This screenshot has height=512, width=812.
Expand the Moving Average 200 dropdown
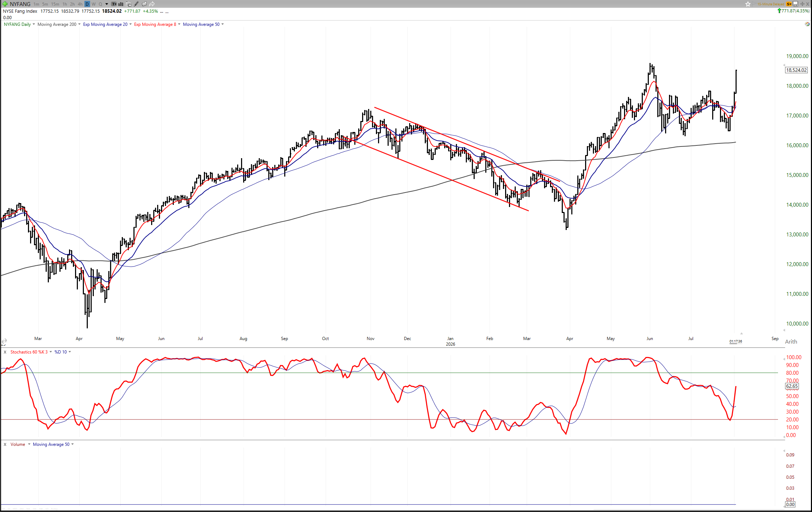pos(79,24)
